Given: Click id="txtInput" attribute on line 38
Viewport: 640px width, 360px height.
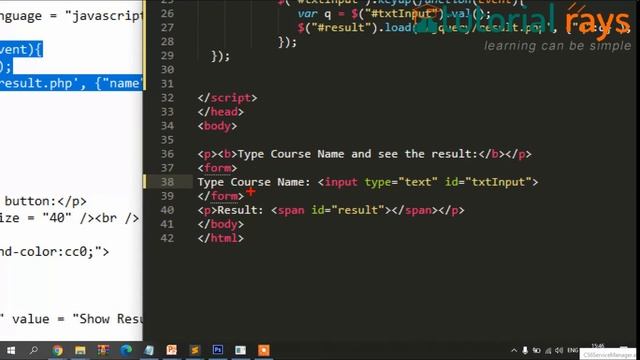Looking at the screenshot, I should 488,182.
